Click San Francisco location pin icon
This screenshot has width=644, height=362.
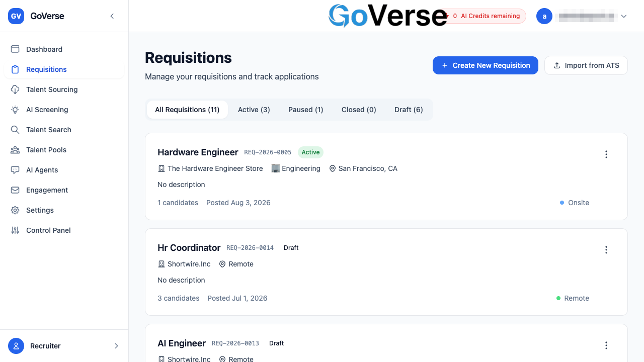click(333, 168)
